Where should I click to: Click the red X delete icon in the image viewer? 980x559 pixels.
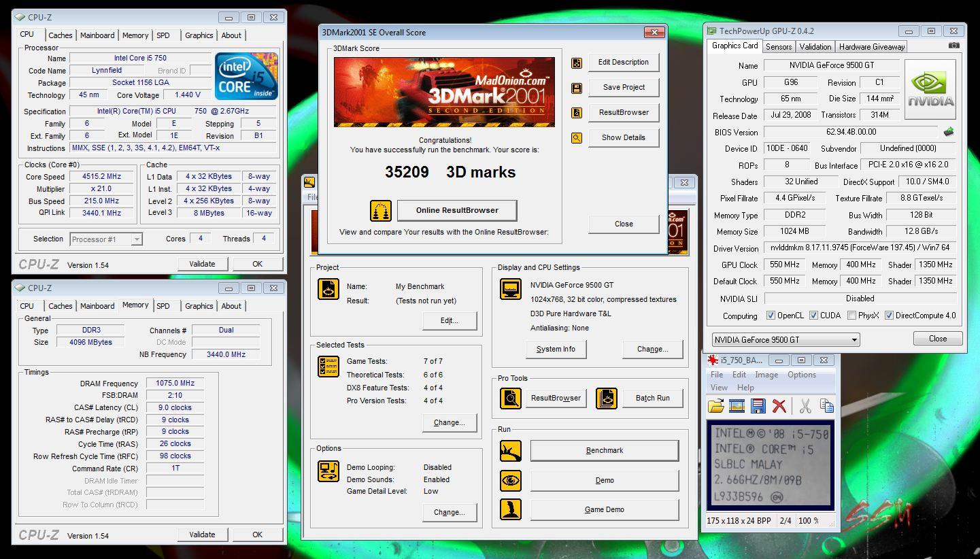779,406
